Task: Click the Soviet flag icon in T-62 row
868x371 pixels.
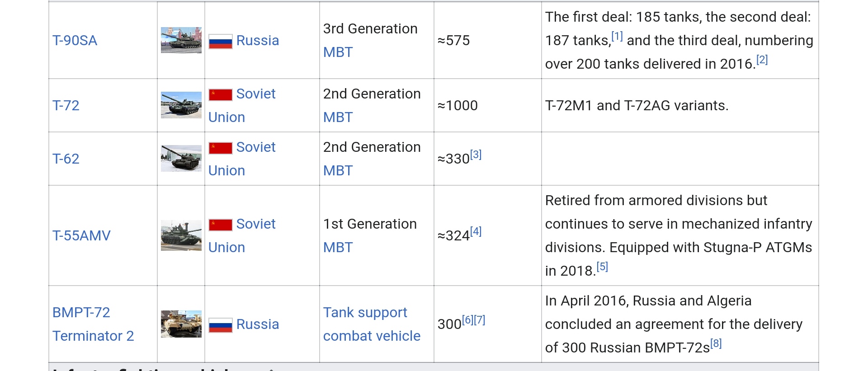Action: point(220,148)
